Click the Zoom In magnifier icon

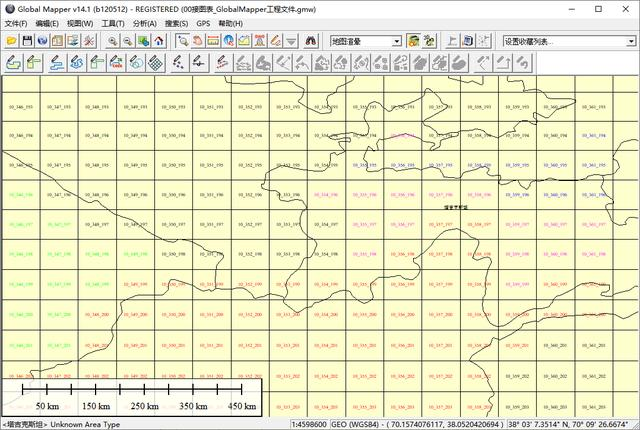pyautogui.click(x=113, y=41)
